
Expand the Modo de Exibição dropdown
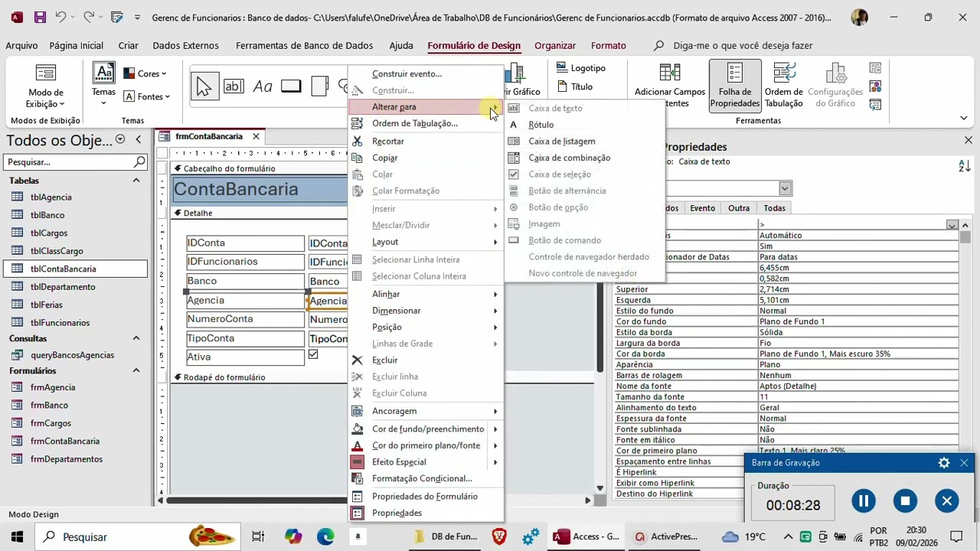click(x=46, y=86)
